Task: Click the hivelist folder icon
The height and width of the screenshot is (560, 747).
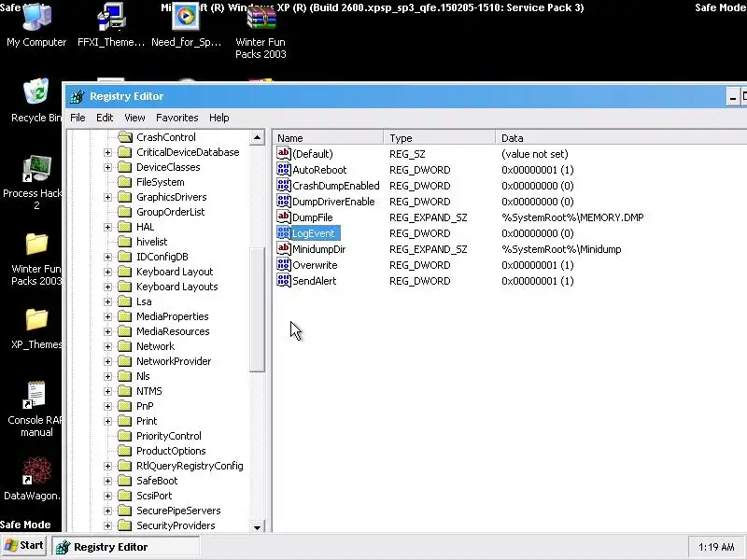Action: pyautogui.click(x=125, y=242)
